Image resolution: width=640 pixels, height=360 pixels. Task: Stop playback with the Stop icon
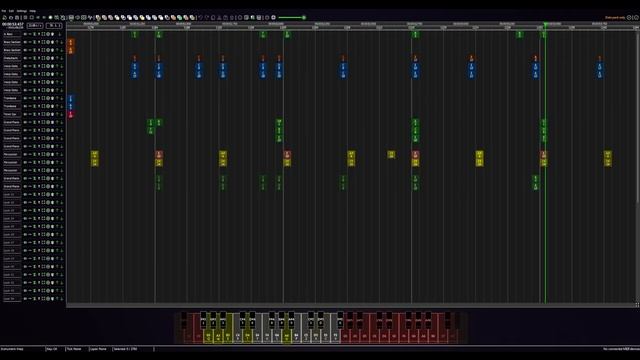(31, 18)
